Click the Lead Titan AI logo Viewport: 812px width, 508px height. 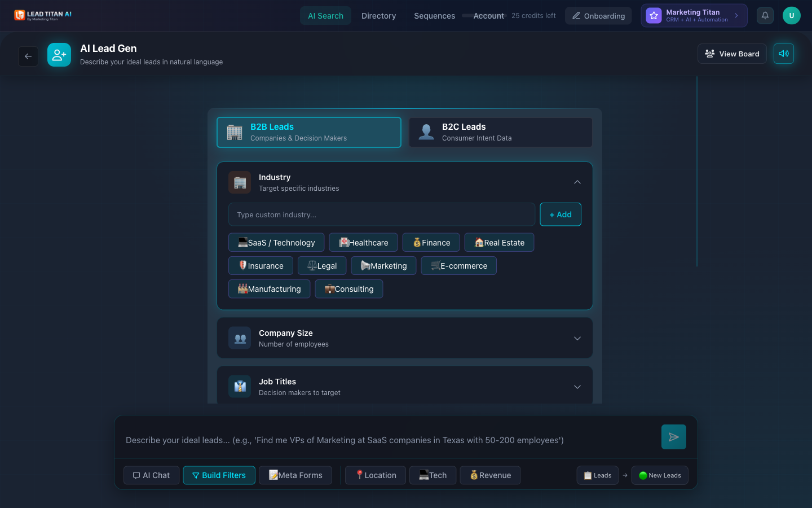pos(42,15)
